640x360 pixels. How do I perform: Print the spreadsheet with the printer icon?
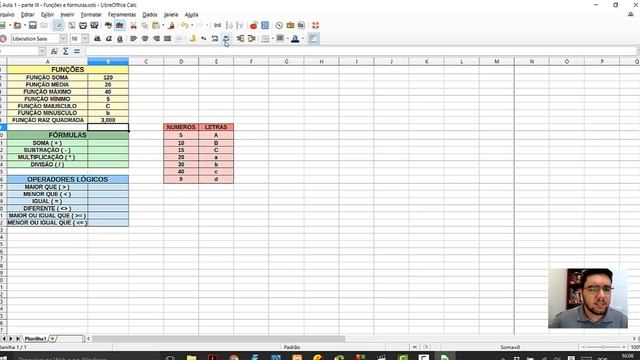pos(83,25)
